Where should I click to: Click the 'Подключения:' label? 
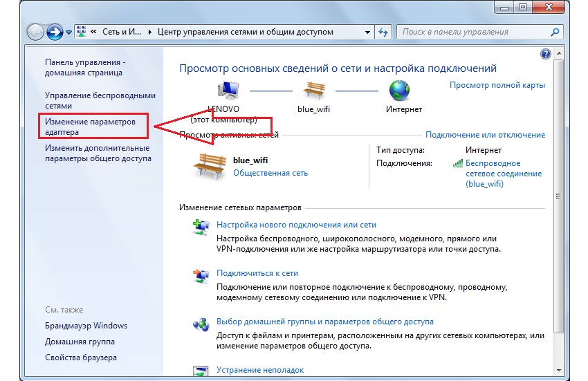[x=404, y=163]
